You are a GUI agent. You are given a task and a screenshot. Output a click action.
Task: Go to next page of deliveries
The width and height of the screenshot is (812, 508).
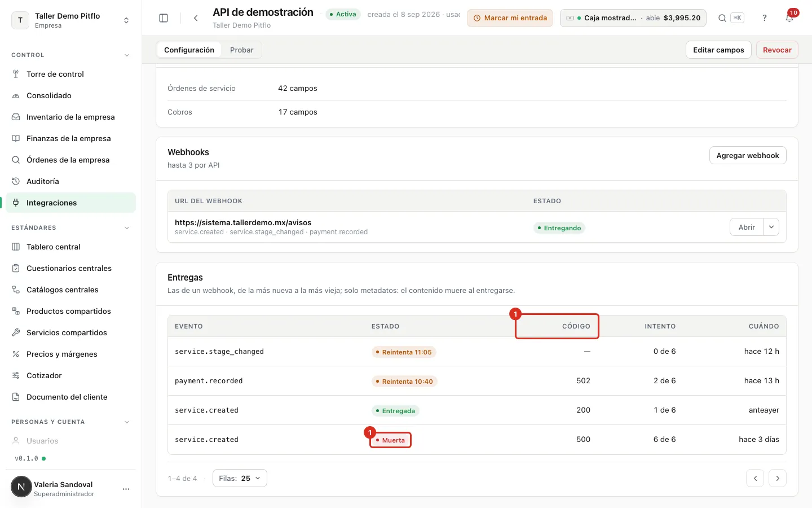[x=778, y=478]
